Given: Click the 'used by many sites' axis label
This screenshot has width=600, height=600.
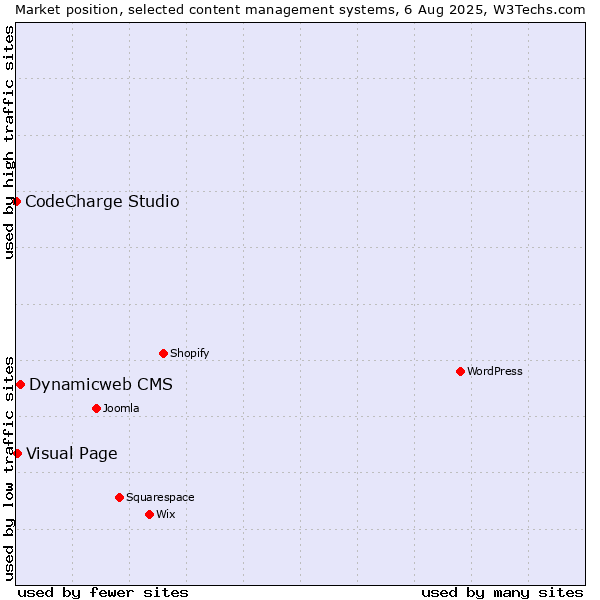Looking at the screenshot, I should (x=502, y=593).
